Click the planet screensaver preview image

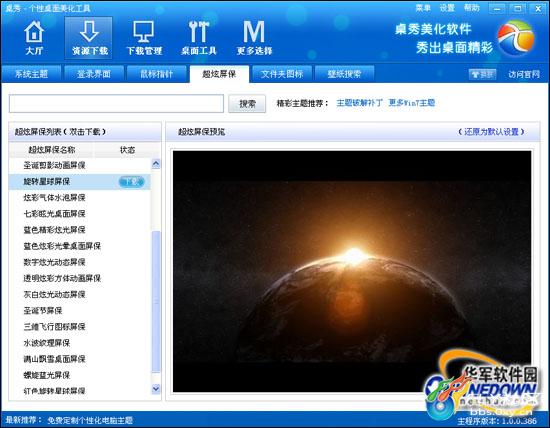click(352, 271)
